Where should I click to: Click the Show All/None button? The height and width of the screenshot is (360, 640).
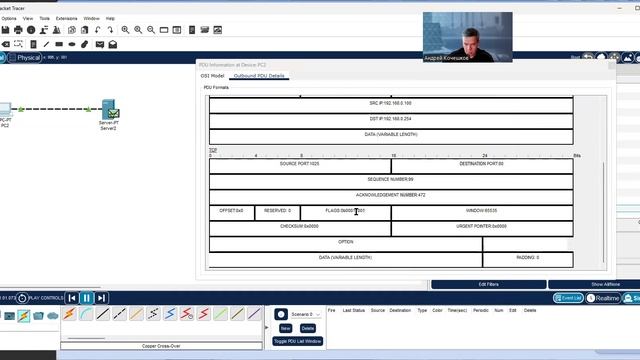[x=605, y=284]
